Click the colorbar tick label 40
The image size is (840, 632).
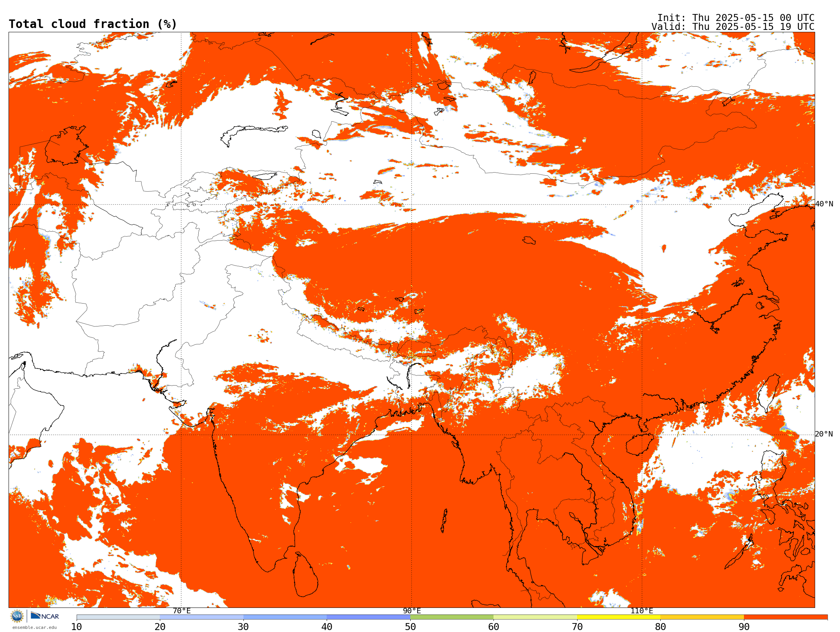327,627
